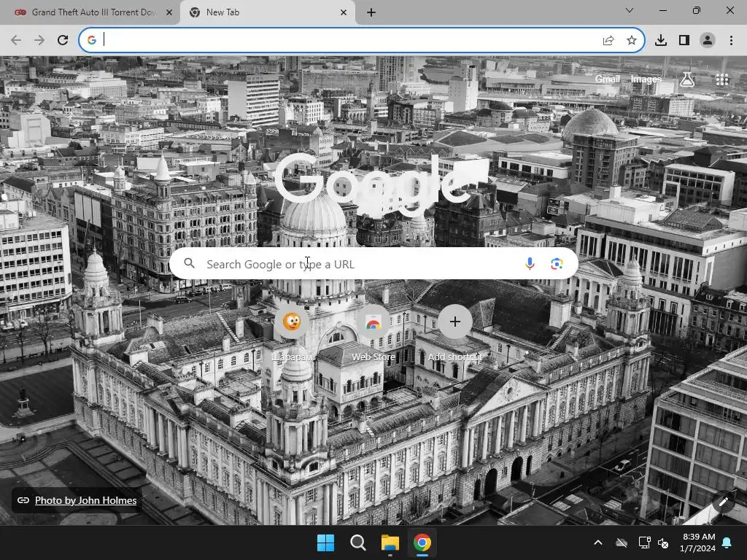Click the Google icon in address bar

pyautogui.click(x=91, y=40)
